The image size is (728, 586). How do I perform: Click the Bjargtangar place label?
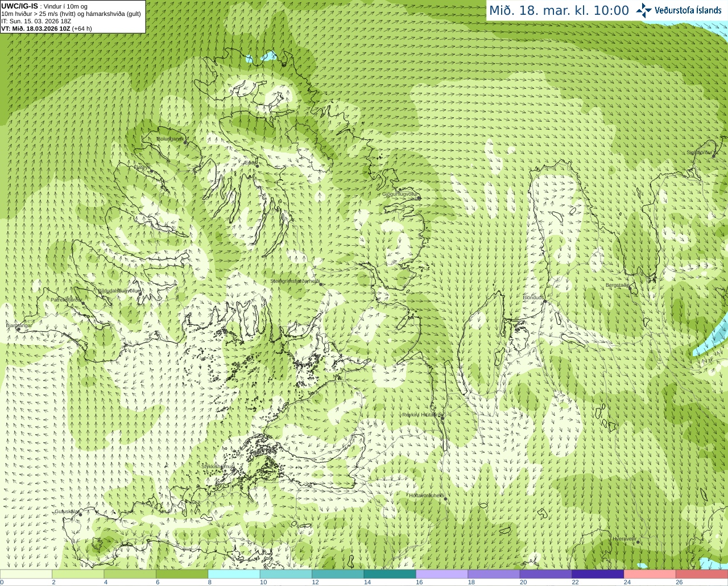[19, 325]
